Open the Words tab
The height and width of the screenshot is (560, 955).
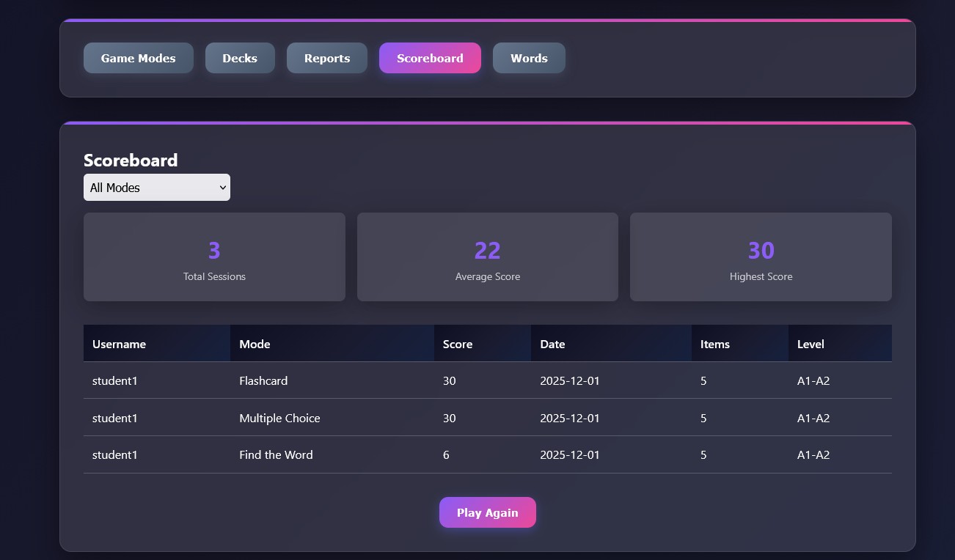tap(529, 58)
